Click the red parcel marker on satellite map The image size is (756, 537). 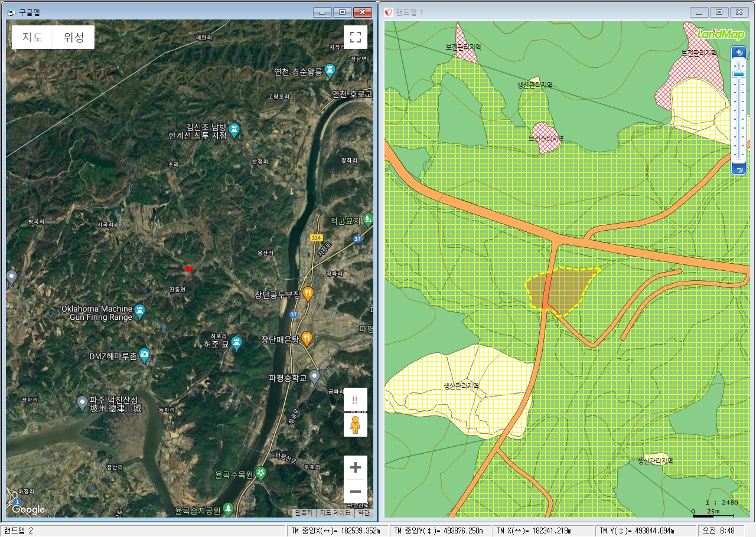(188, 268)
